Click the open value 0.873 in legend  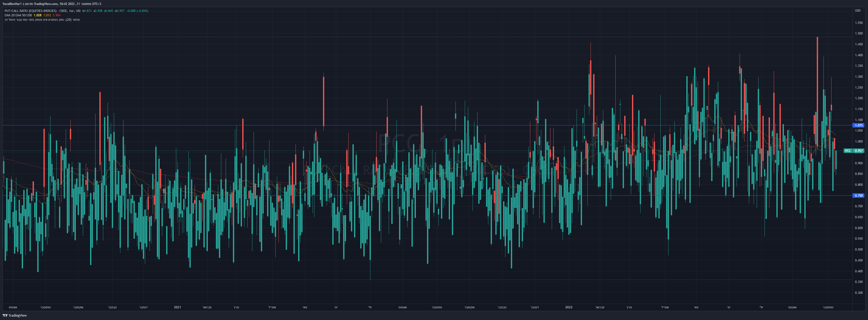pyautogui.click(x=88, y=11)
